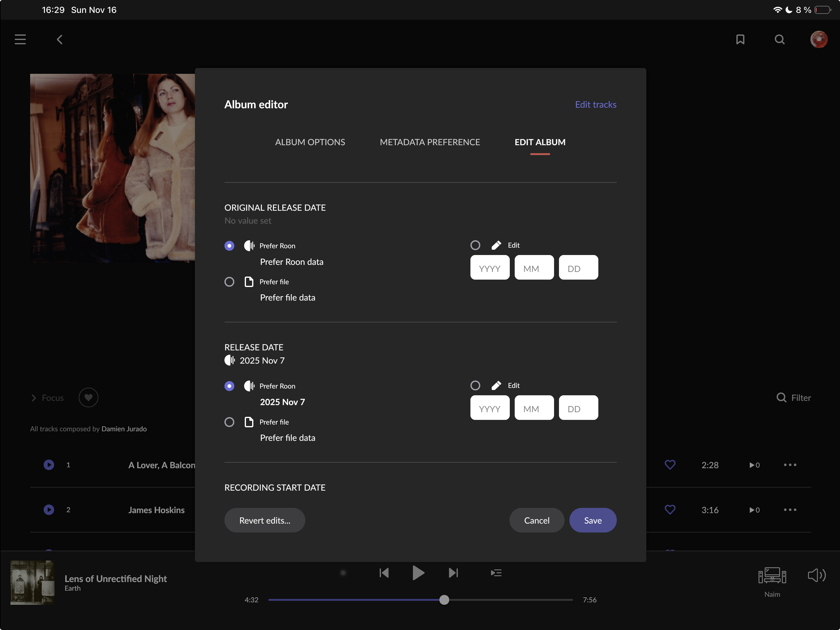The image size is (840, 630).
Task: Select Prefer file for Original Release Date
Action: 229,282
